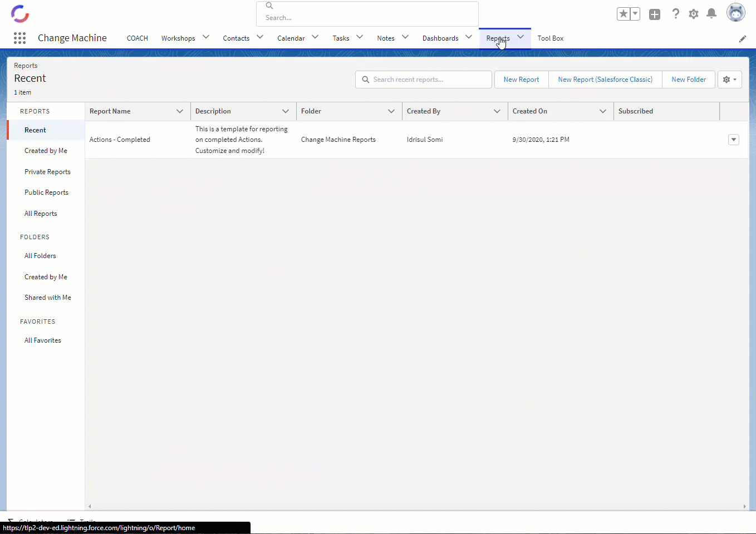Open the Favorites list dropdown arrow

(x=635, y=14)
